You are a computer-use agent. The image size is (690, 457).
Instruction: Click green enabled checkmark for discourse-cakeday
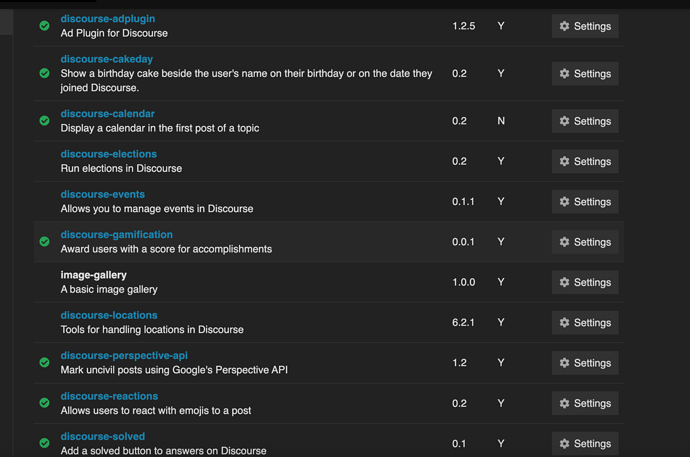pyautogui.click(x=44, y=73)
